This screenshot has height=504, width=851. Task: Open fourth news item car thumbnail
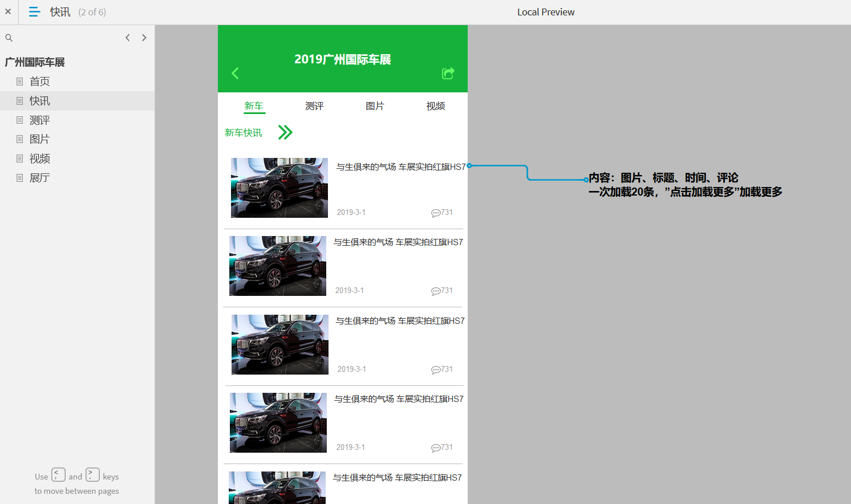[x=278, y=422]
